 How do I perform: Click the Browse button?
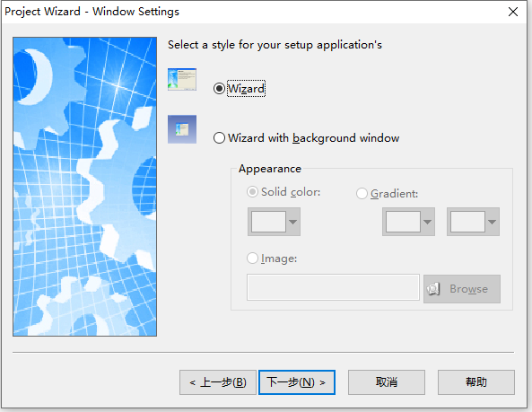462,289
